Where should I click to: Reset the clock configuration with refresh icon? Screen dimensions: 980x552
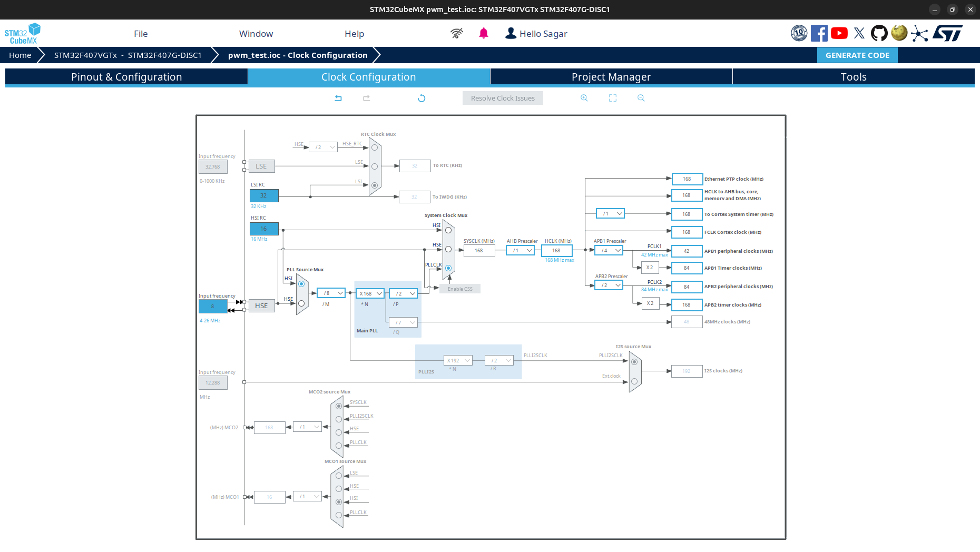tap(422, 98)
